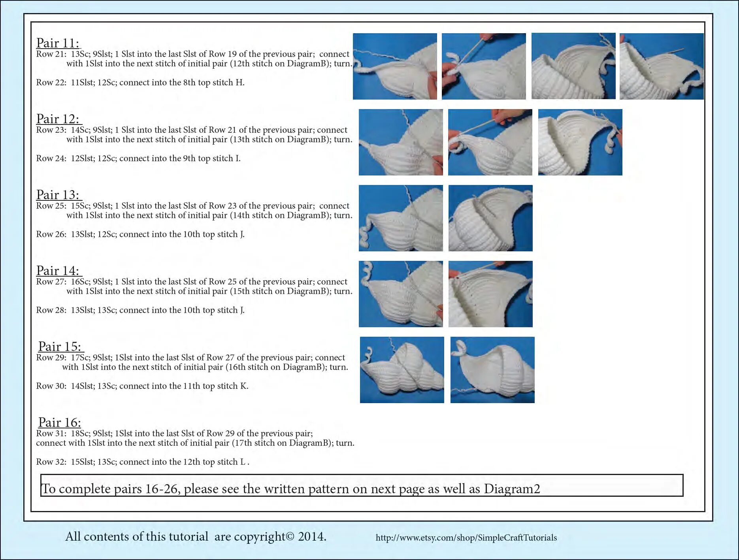The width and height of the screenshot is (739, 560).
Task: Click the second photo in Pair 11 row
Action: coord(484,66)
